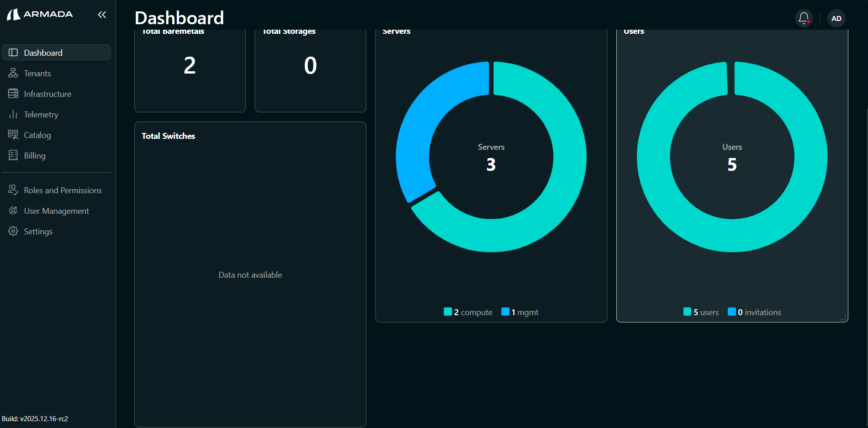Click the Infrastructure server icon
This screenshot has width=868, height=428.
tap(13, 94)
